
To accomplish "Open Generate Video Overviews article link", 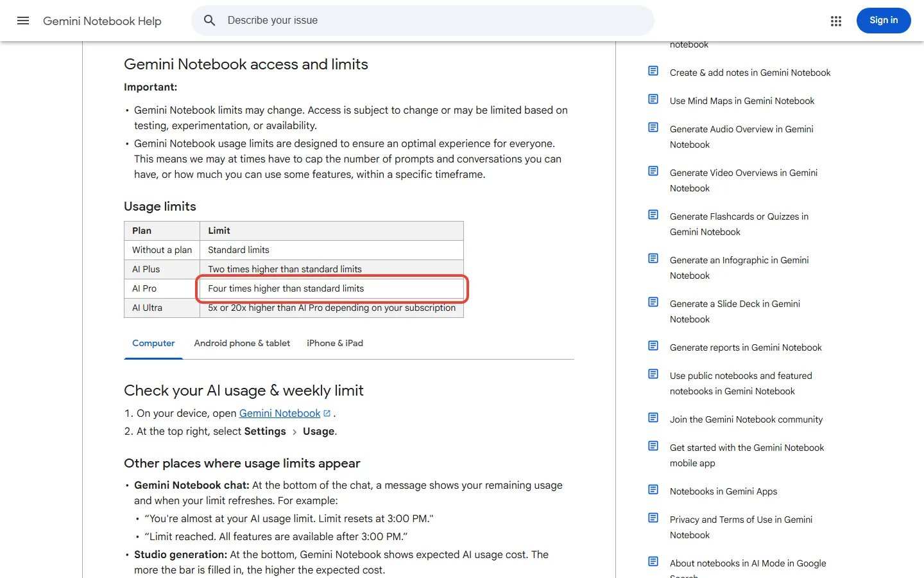I will click(744, 180).
